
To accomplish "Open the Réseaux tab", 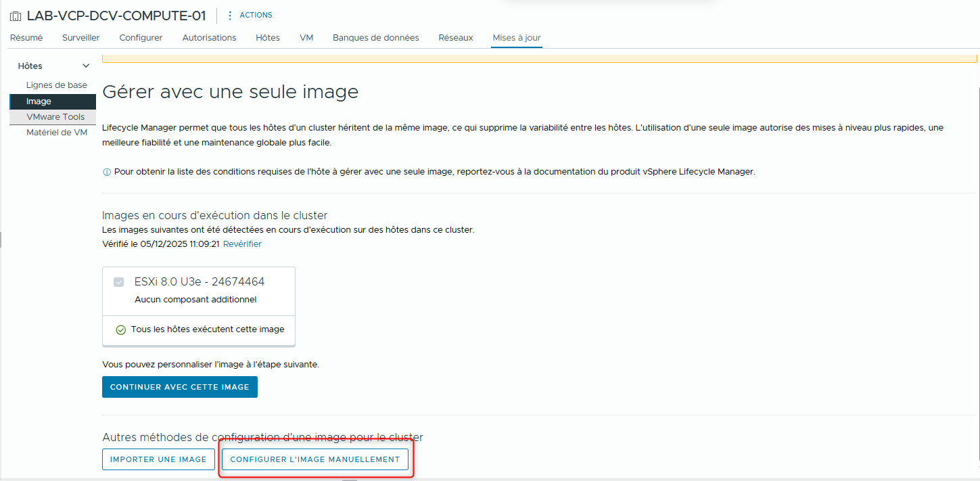I will [x=455, y=38].
